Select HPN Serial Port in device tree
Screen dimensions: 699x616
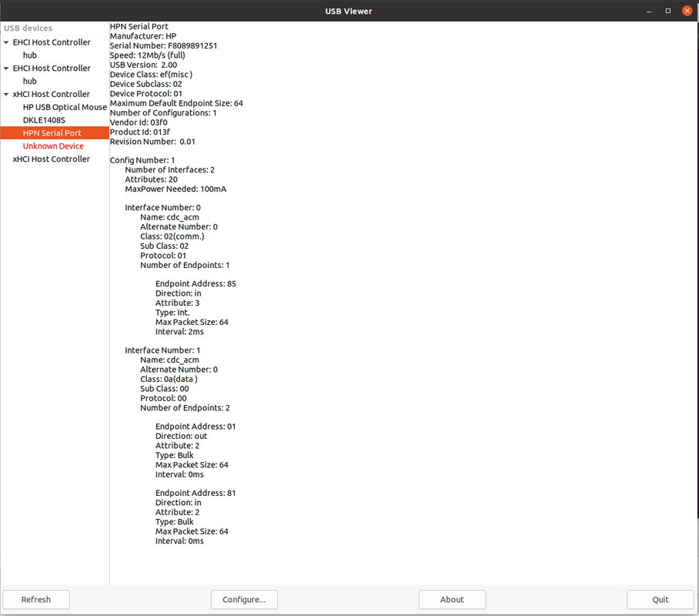pos(55,133)
